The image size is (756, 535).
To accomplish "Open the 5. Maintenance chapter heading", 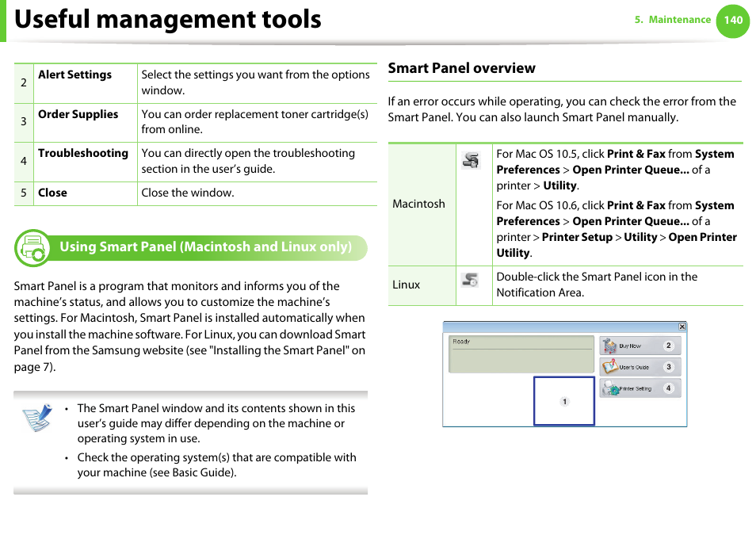I will pos(674,20).
